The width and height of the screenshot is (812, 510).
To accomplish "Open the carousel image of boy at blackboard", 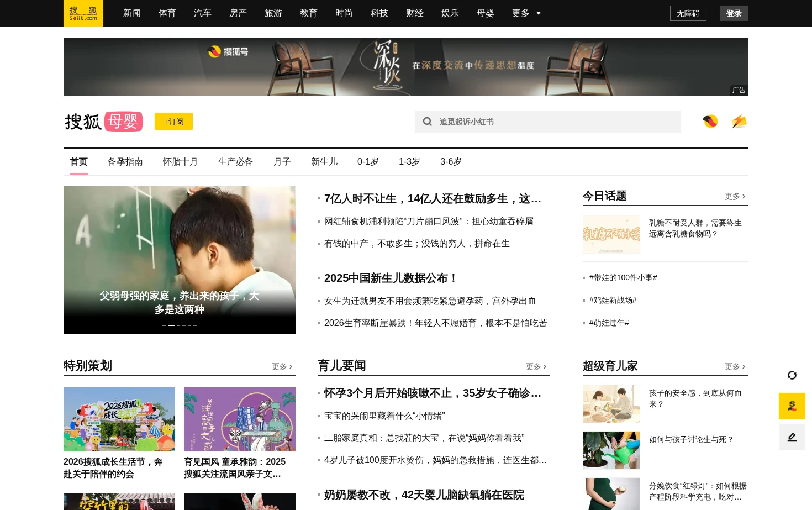I will [180, 260].
